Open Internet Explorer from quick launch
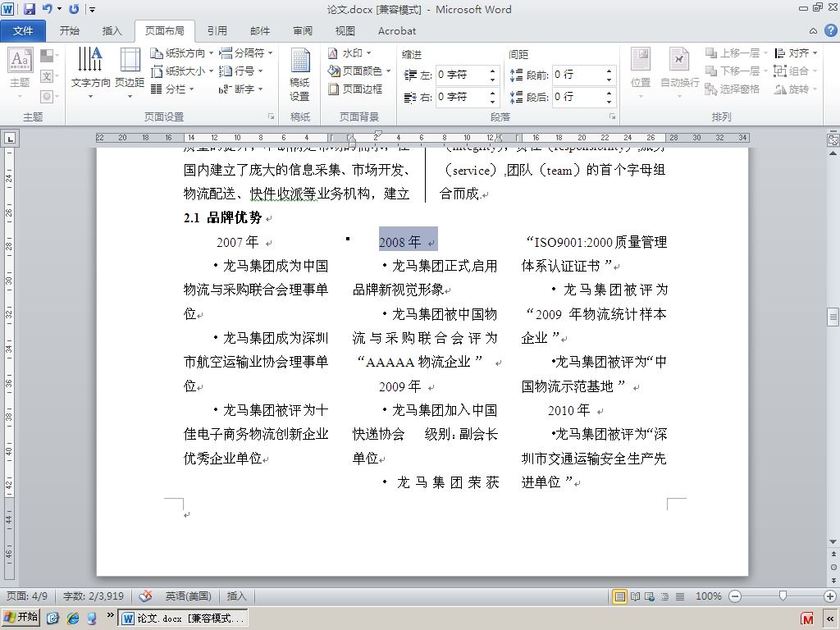Viewport: 840px width, 630px height. [73, 619]
